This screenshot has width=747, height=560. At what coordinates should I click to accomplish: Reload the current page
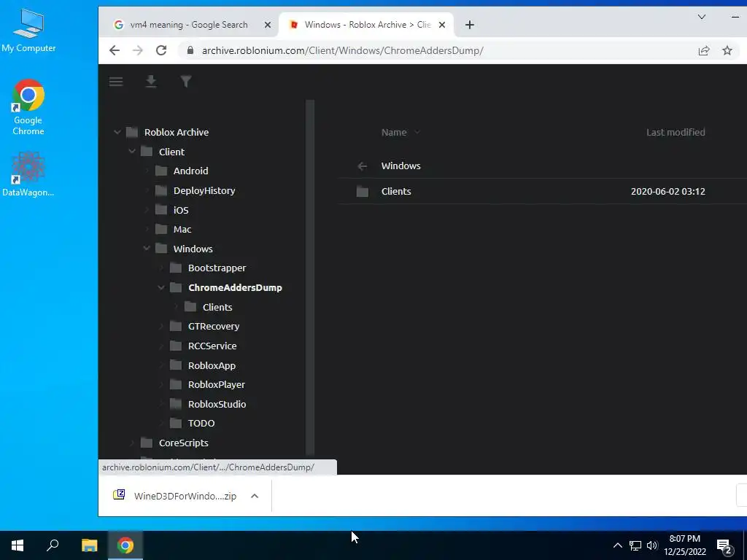(161, 50)
